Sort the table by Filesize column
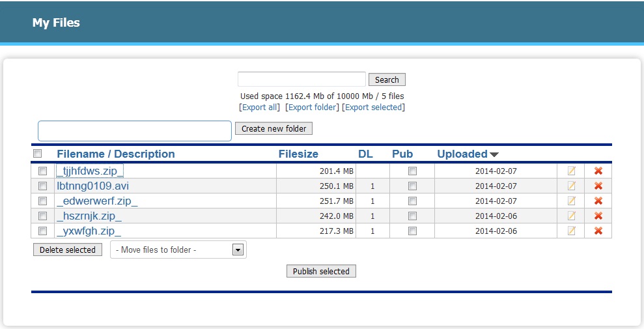This screenshot has width=644, height=329. 298,154
